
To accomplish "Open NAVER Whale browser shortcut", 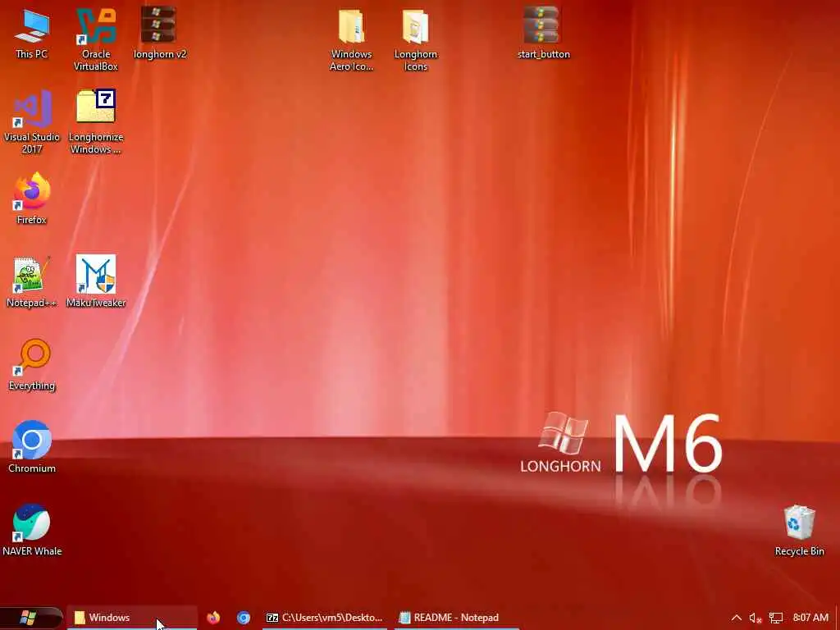I will pos(32,529).
